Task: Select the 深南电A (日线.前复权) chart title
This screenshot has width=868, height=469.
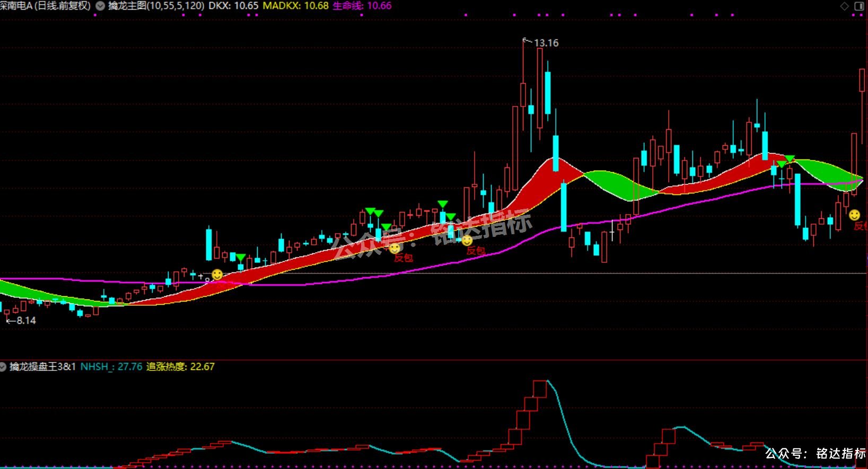Action: (46, 6)
